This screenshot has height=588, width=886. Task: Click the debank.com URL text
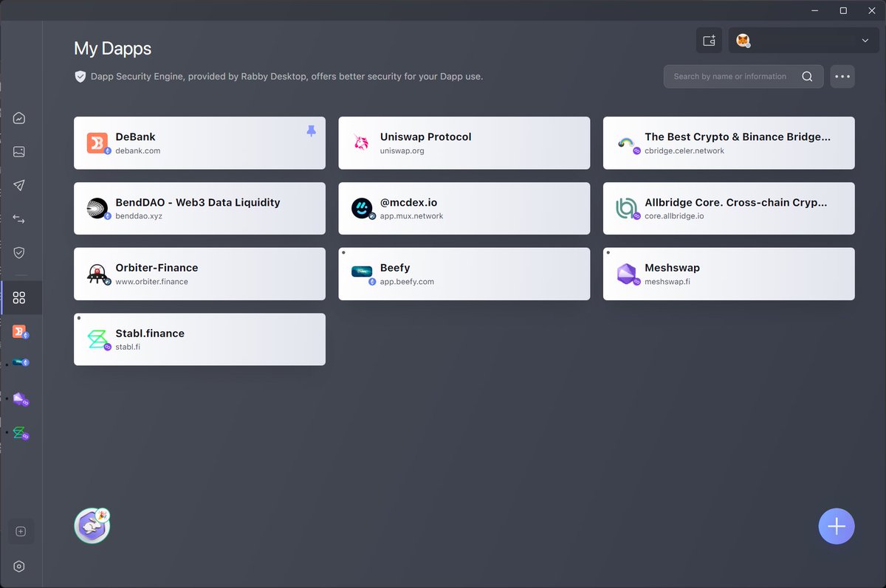(x=138, y=151)
